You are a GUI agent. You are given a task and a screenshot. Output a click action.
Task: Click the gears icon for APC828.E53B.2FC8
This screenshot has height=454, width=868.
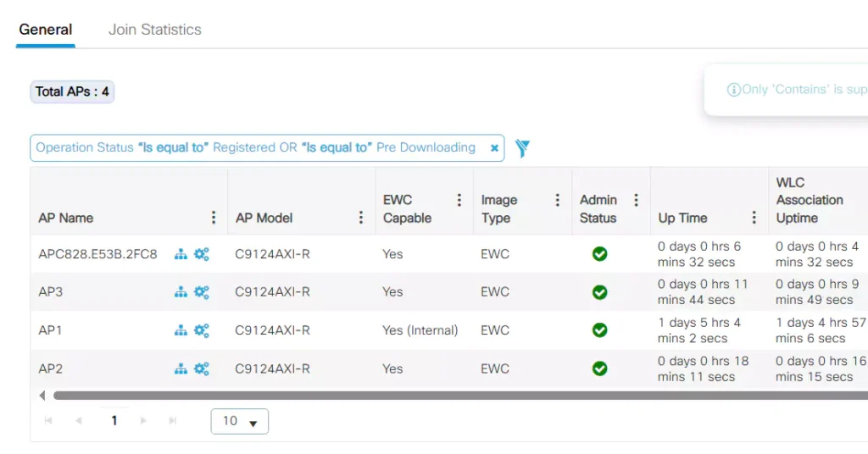(x=202, y=254)
